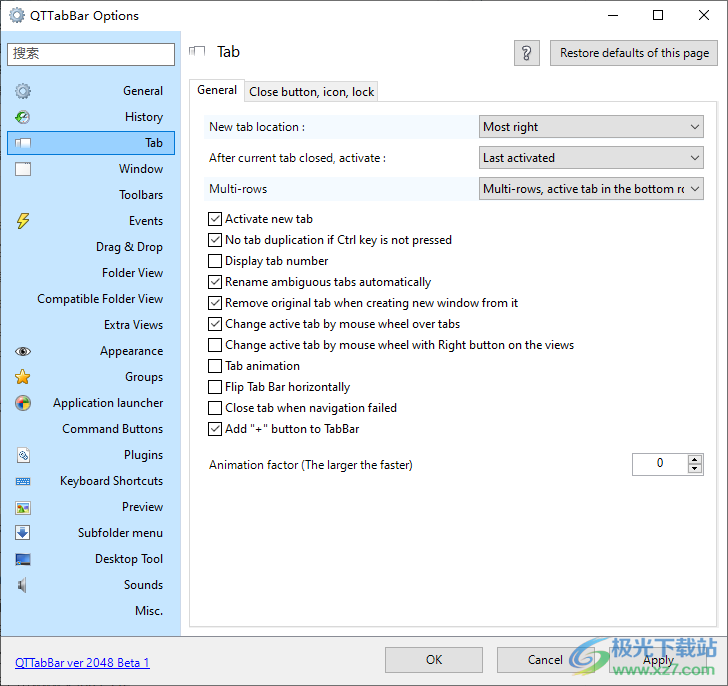Increase the Animation factor value
Image resolution: width=728 pixels, height=686 pixels.
point(695,459)
